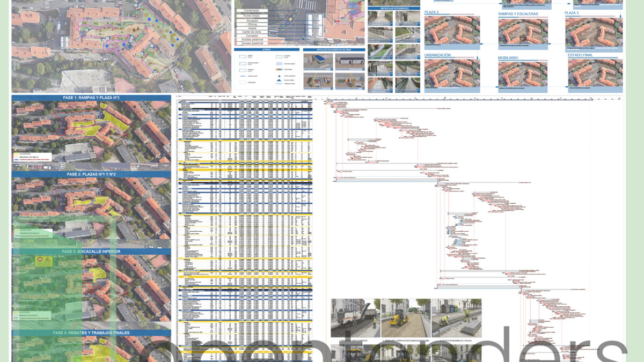The height and width of the screenshot is (362, 644).
Task: Click the 'LEYENDA' blue header bar
Action: 267,49
